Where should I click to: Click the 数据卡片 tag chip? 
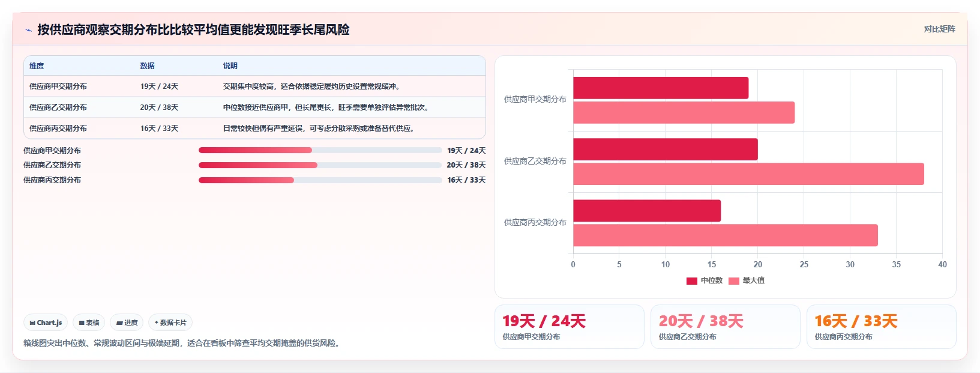(x=170, y=323)
